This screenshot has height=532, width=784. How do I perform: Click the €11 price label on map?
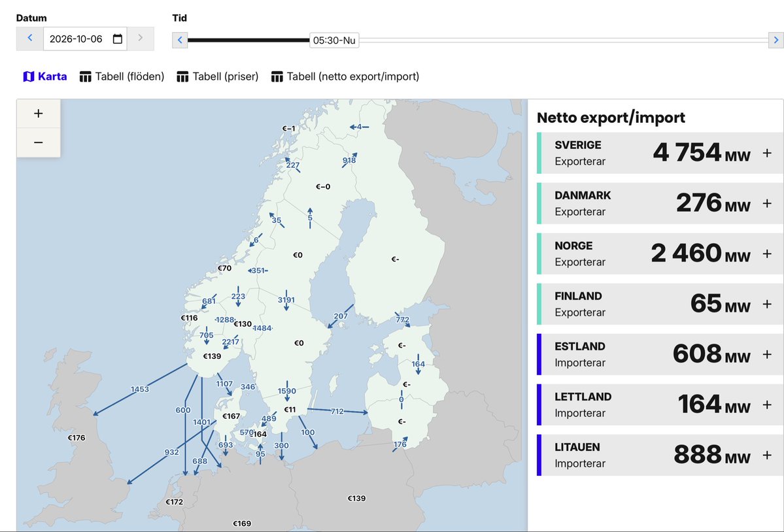[290, 410]
